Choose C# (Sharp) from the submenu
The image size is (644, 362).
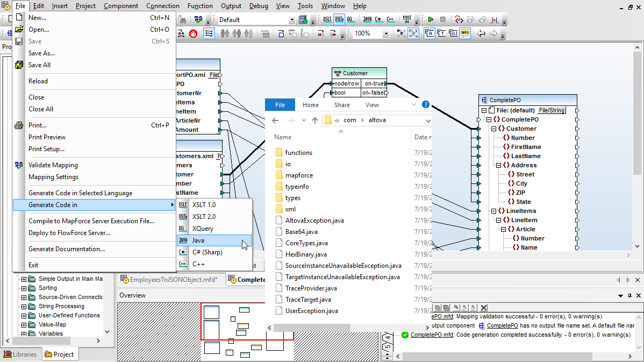(x=214, y=252)
